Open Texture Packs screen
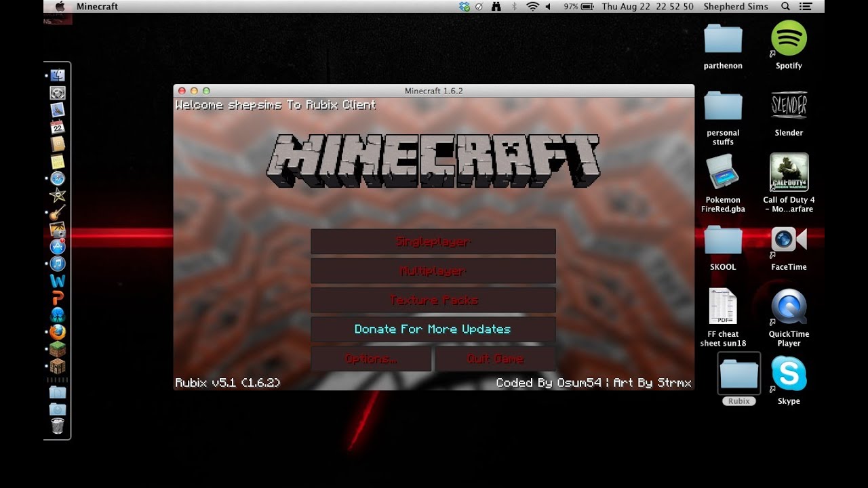The width and height of the screenshot is (868, 488). point(433,300)
